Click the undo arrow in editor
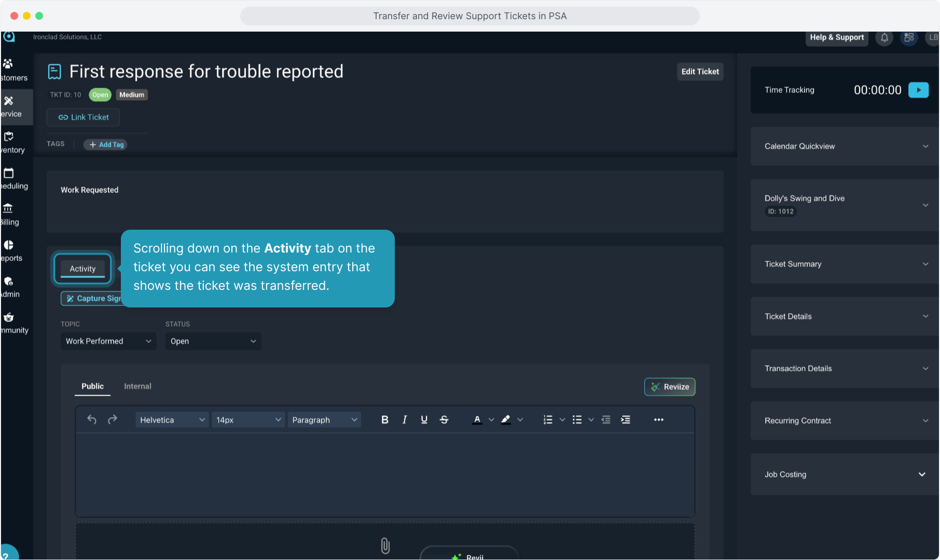940x560 pixels. [x=92, y=419]
